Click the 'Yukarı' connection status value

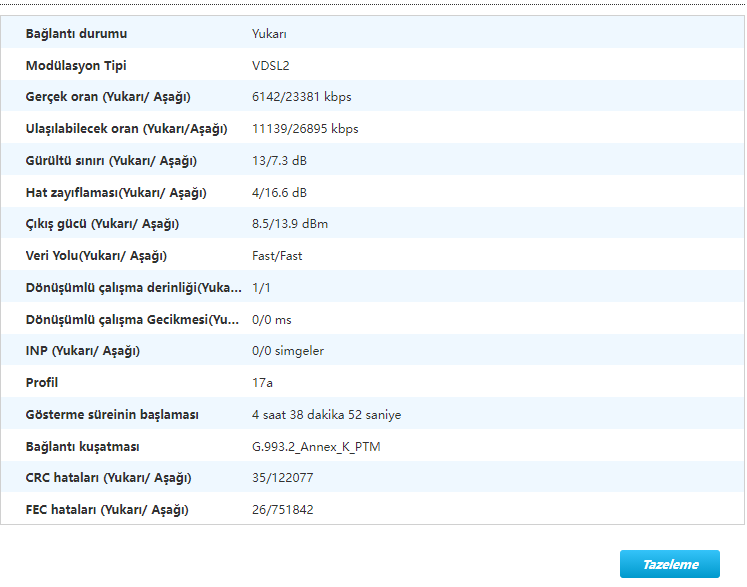click(269, 34)
